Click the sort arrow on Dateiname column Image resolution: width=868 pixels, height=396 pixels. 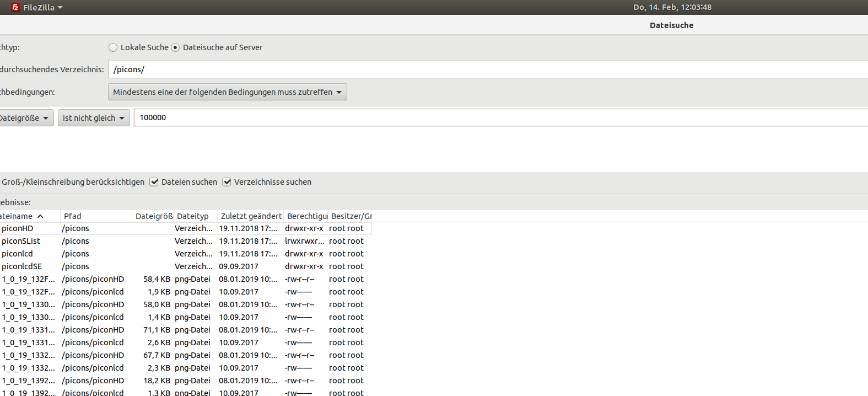[x=40, y=216]
